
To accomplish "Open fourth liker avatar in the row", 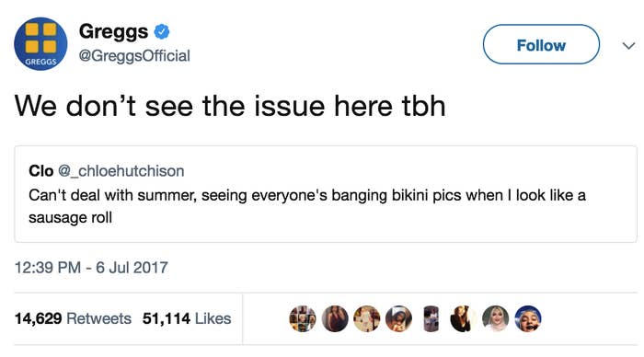I will [x=398, y=318].
